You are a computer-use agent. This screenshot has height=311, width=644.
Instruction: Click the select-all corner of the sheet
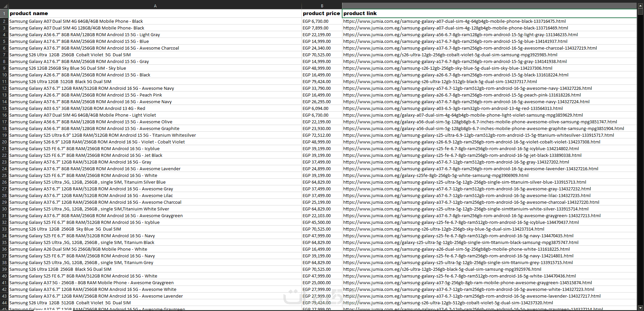4,6
